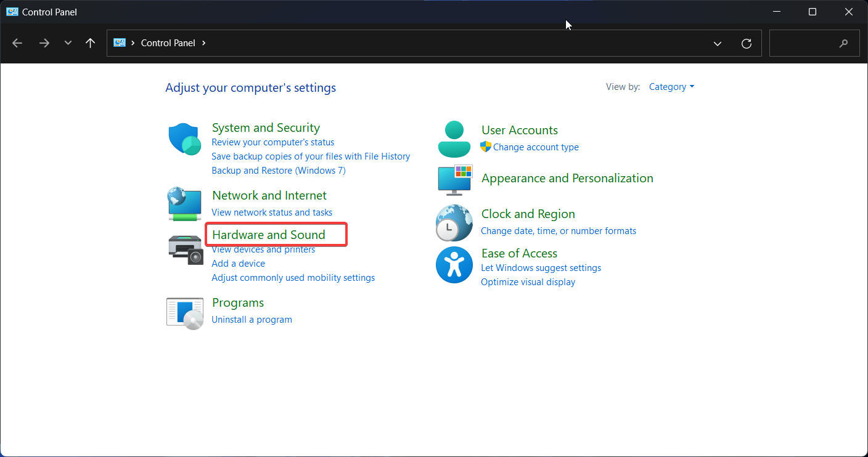868x457 pixels.
Task: Open the Programs disc icon
Action: tap(185, 313)
